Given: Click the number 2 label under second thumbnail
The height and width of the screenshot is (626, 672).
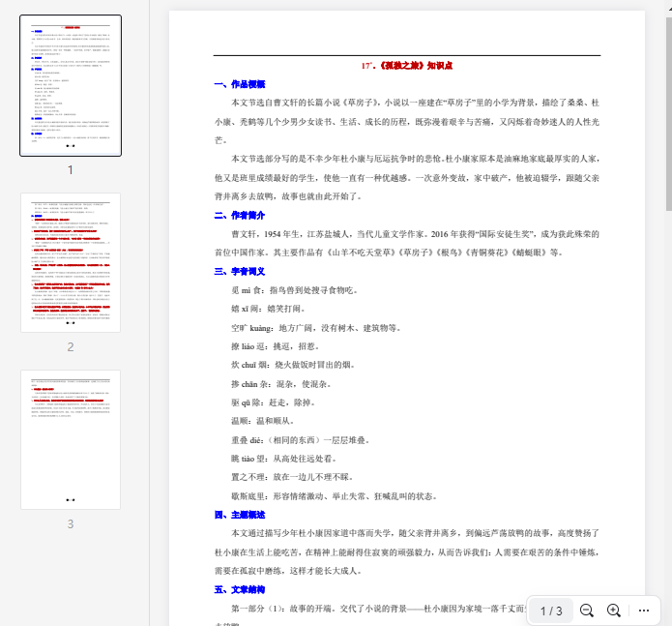Looking at the screenshot, I should tap(71, 347).
